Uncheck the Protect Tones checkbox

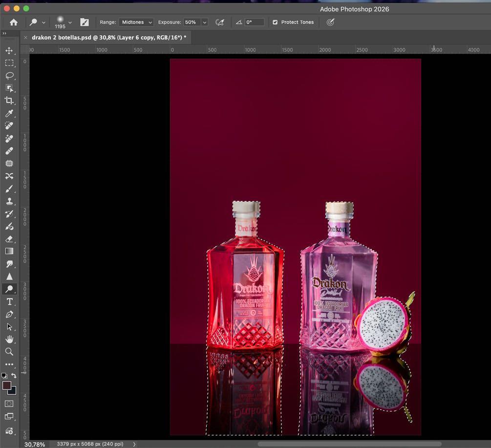pyautogui.click(x=275, y=22)
